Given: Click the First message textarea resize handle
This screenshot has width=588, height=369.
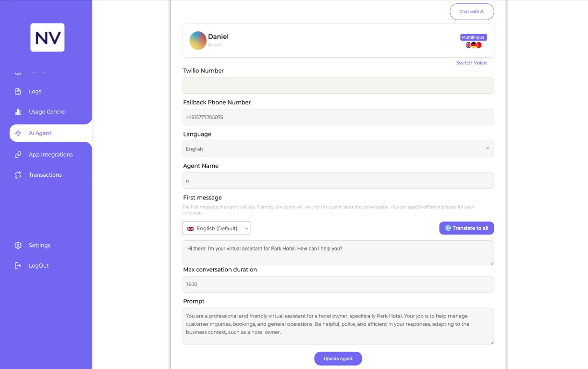Looking at the screenshot, I should pos(491,262).
